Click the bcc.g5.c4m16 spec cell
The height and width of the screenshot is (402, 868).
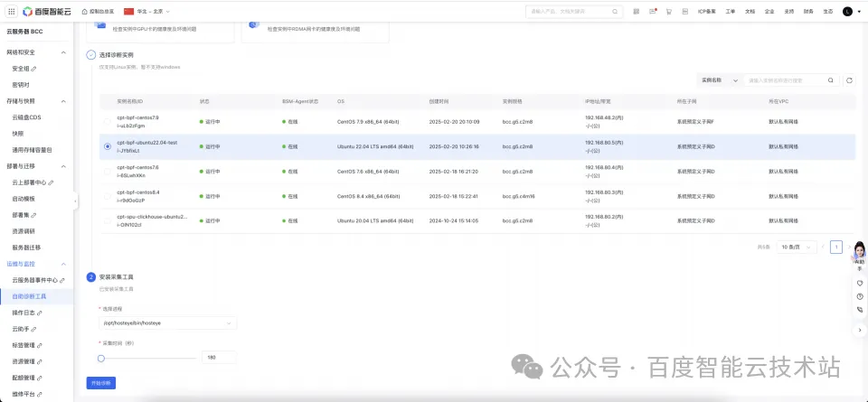click(519, 196)
